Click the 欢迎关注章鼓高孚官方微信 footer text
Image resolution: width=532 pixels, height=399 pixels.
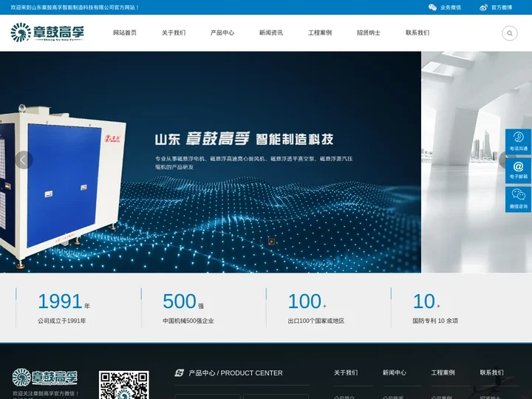46,394
